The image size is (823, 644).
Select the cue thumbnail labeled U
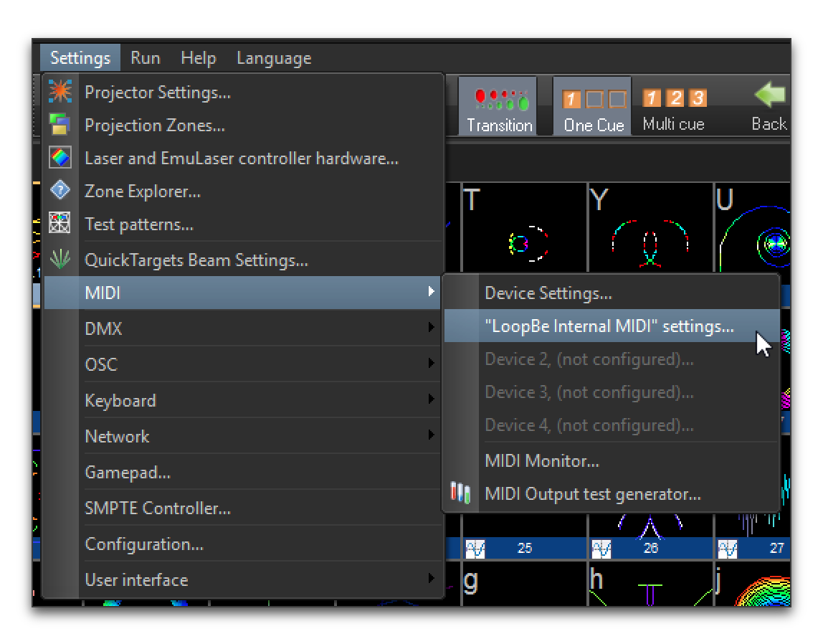tap(753, 228)
